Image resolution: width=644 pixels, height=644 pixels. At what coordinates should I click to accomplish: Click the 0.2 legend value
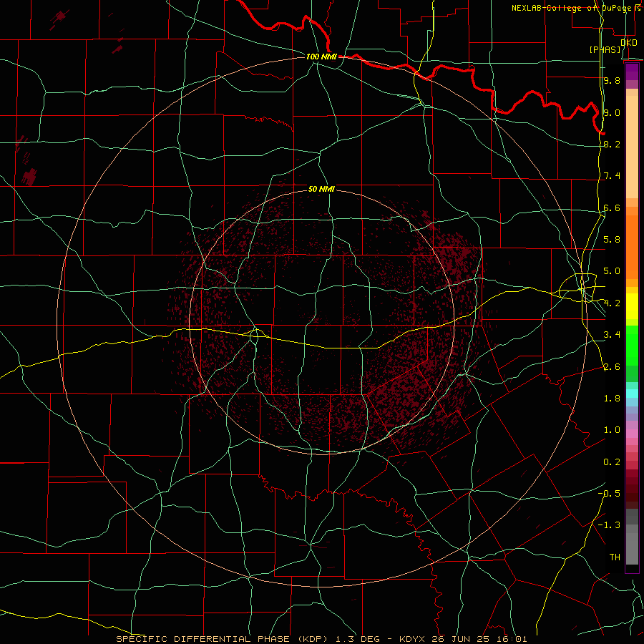[x=612, y=462]
